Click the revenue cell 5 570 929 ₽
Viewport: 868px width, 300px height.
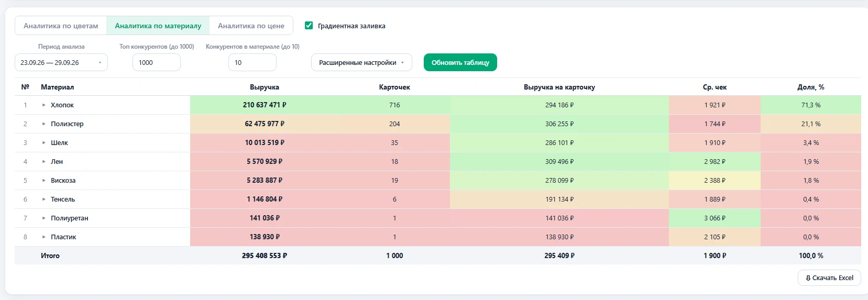coord(265,161)
